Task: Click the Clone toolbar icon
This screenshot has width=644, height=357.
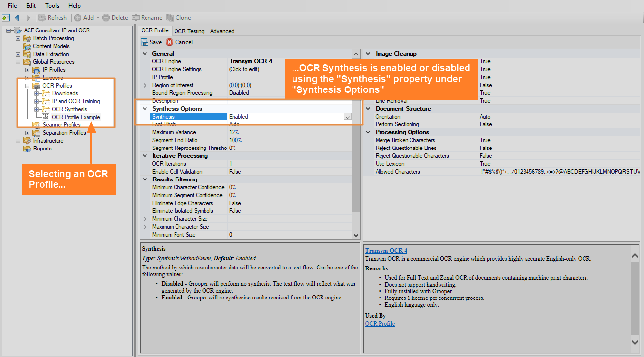Action: tap(170, 18)
